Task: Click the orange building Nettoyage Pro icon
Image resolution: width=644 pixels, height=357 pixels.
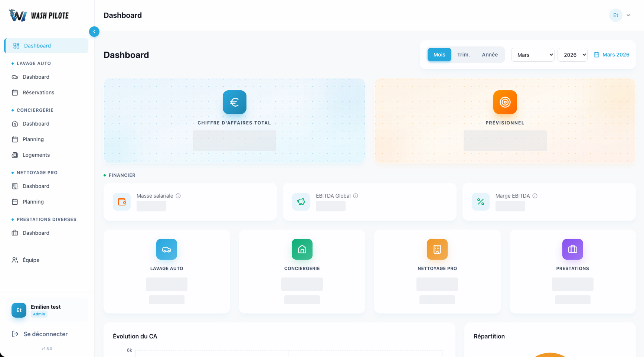Action: coord(437,249)
